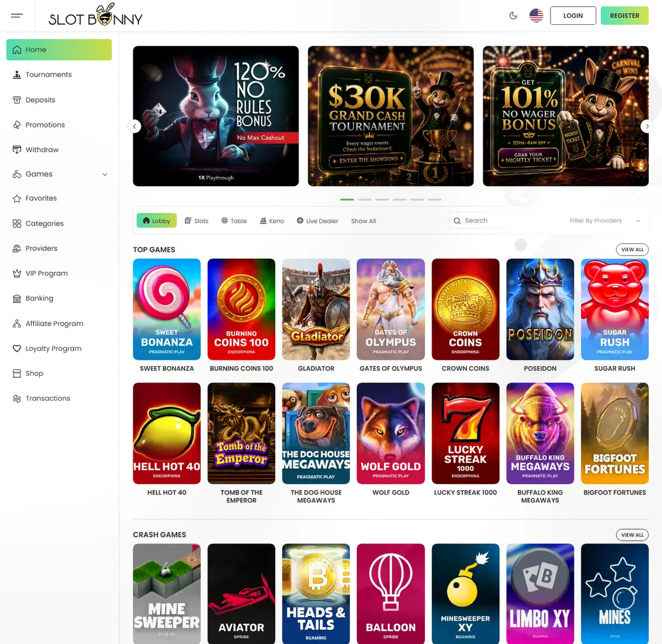Launch Balloon crash game
The height and width of the screenshot is (644, 662).
(x=391, y=594)
